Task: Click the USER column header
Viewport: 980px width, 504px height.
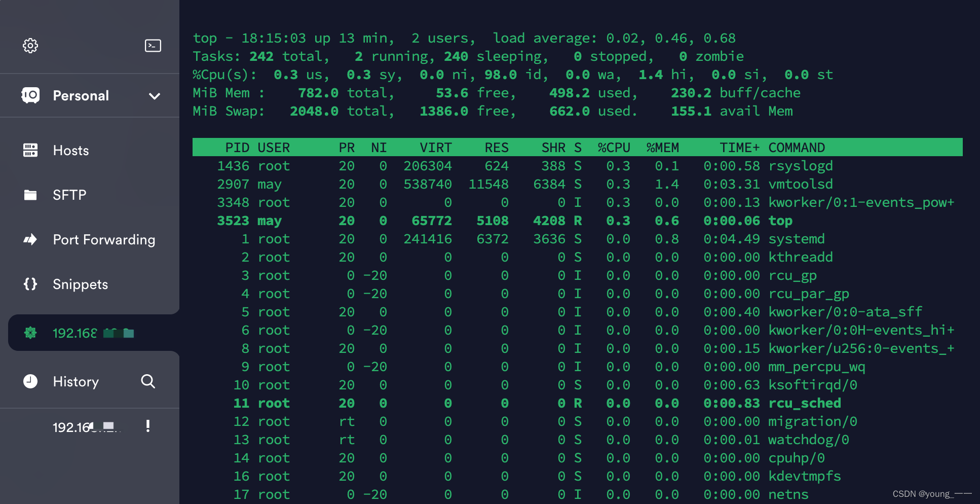Action: point(274,148)
